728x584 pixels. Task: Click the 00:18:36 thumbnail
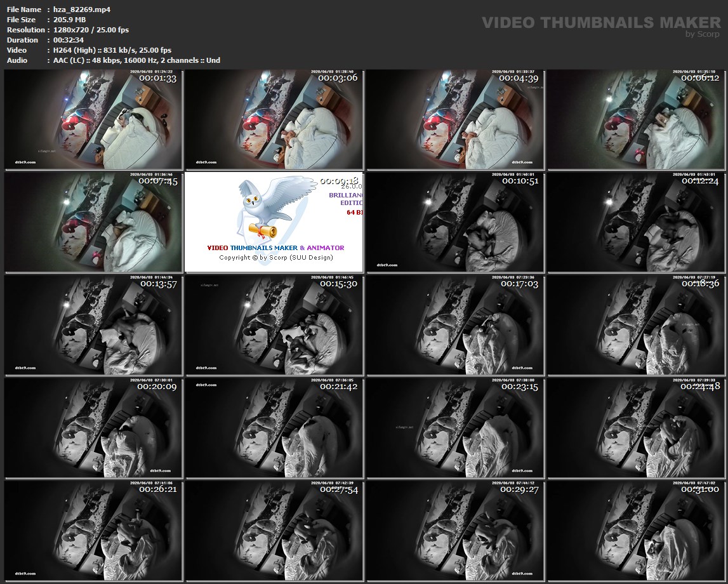(x=637, y=326)
